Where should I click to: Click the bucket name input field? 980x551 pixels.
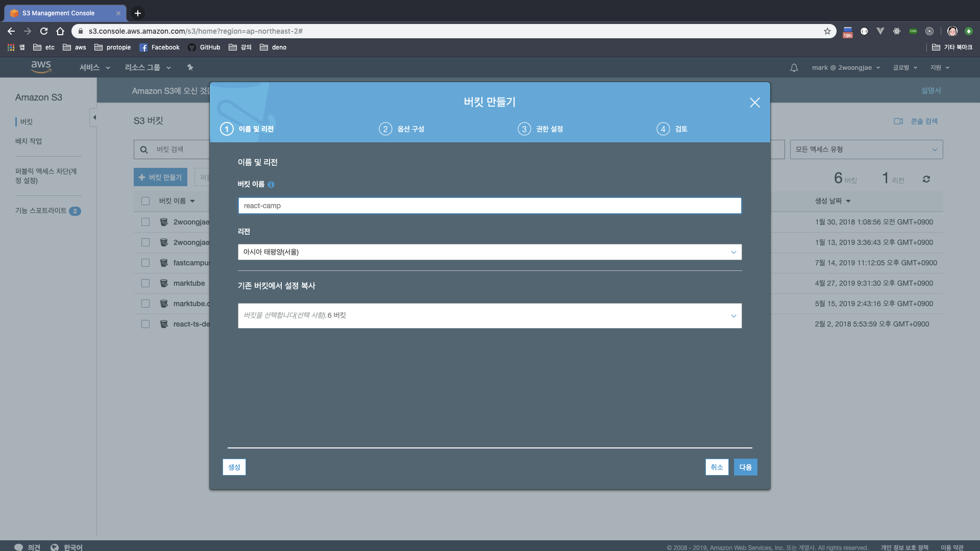click(x=489, y=206)
